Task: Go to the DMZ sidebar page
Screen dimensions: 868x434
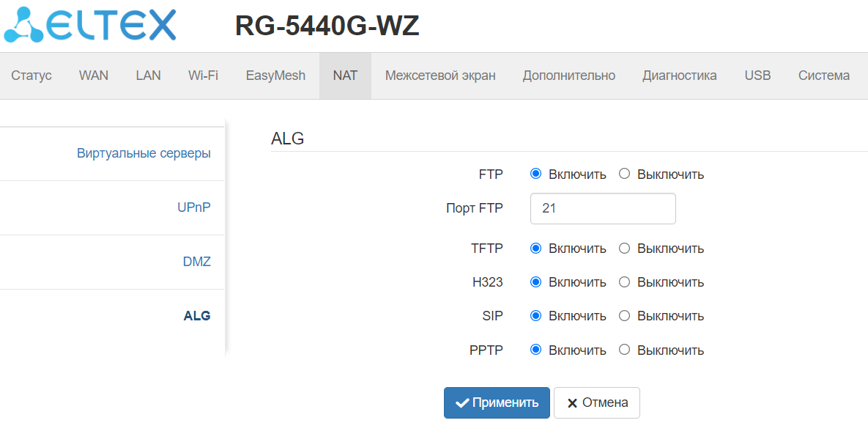Action: (x=196, y=262)
